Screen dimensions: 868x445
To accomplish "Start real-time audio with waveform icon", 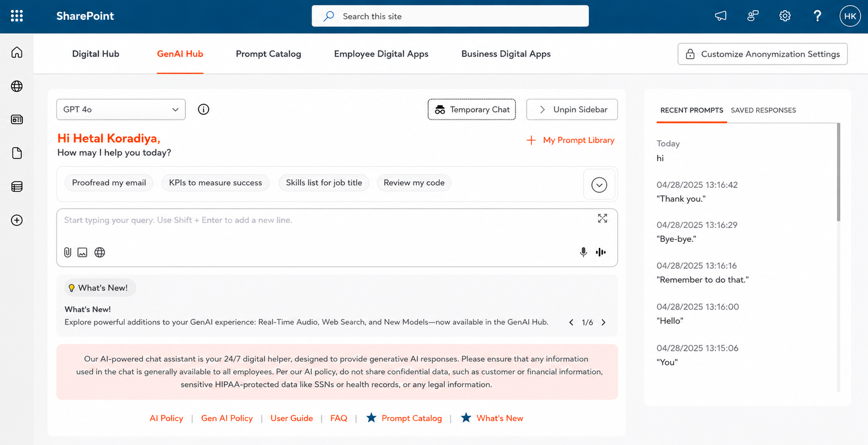I will 601,252.
